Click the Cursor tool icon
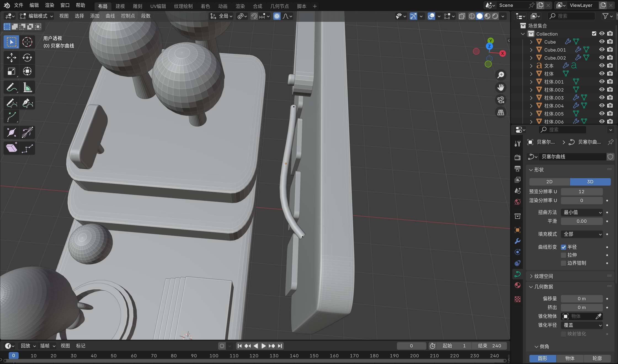618x364 pixels. tap(27, 42)
